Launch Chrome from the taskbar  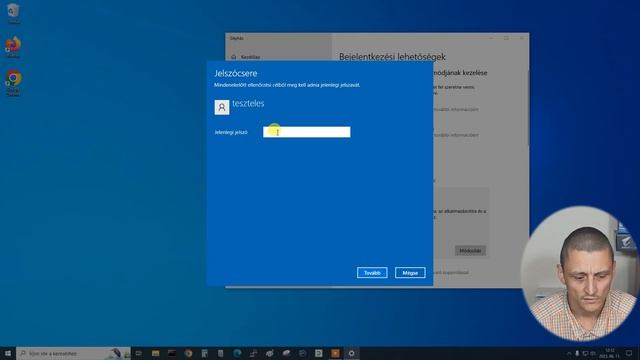coord(188,353)
